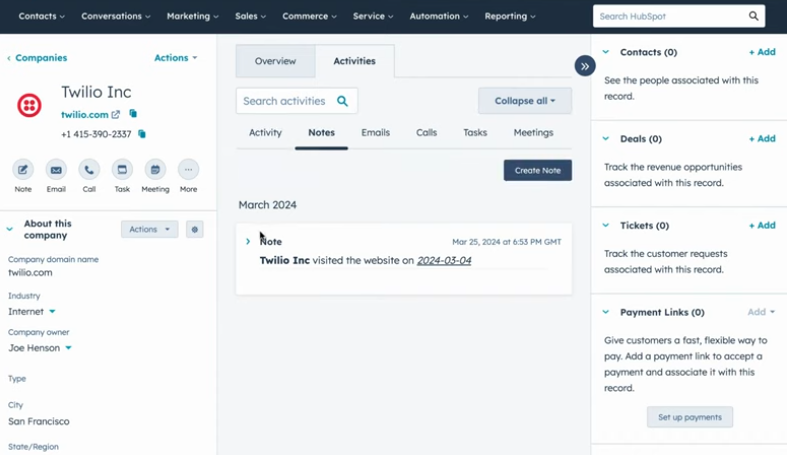Screen dimensions: 787x455
Task: Collapse the right sidebar with the double-arrow button
Action: click(585, 66)
